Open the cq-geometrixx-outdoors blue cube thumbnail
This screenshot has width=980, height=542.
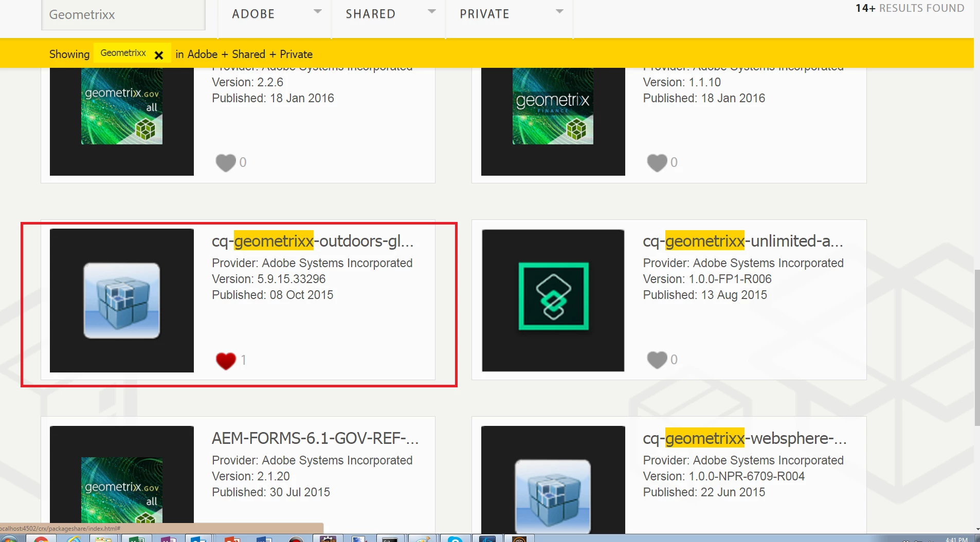pyautogui.click(x=122, y=301)
